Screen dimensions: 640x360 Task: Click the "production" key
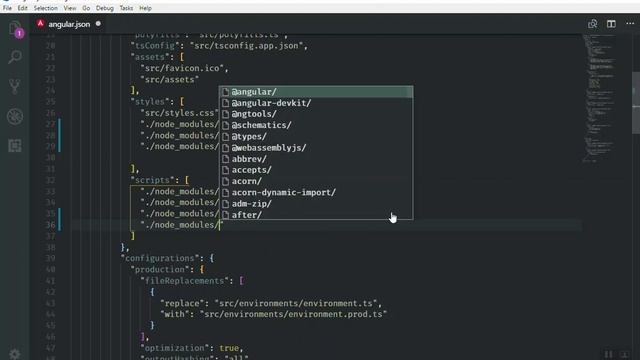pos(160,270)
